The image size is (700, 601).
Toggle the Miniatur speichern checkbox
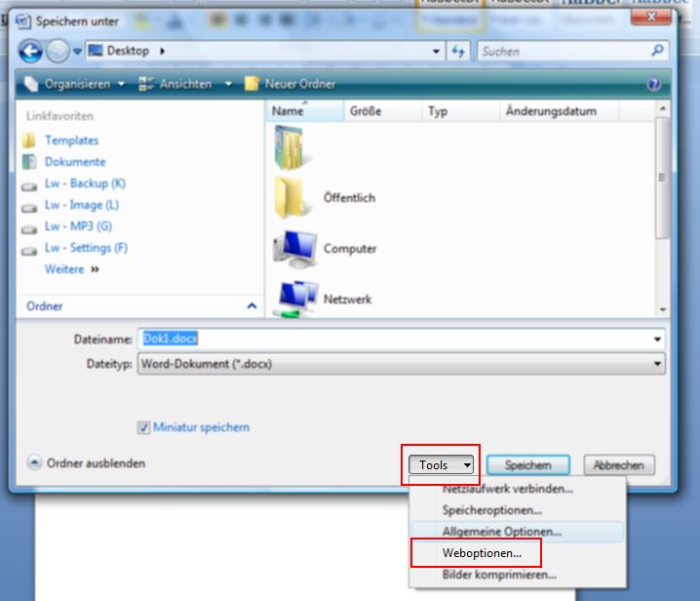(143, 427)
